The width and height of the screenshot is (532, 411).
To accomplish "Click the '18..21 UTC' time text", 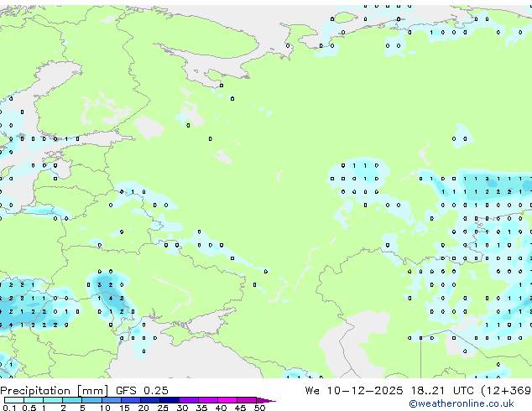I will click(x=441, y=391).
